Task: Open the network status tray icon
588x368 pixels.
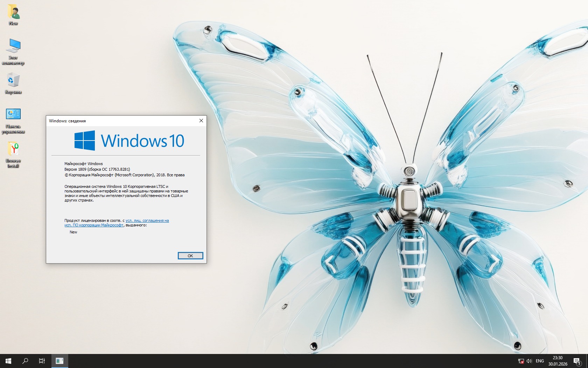Action: 521,361
